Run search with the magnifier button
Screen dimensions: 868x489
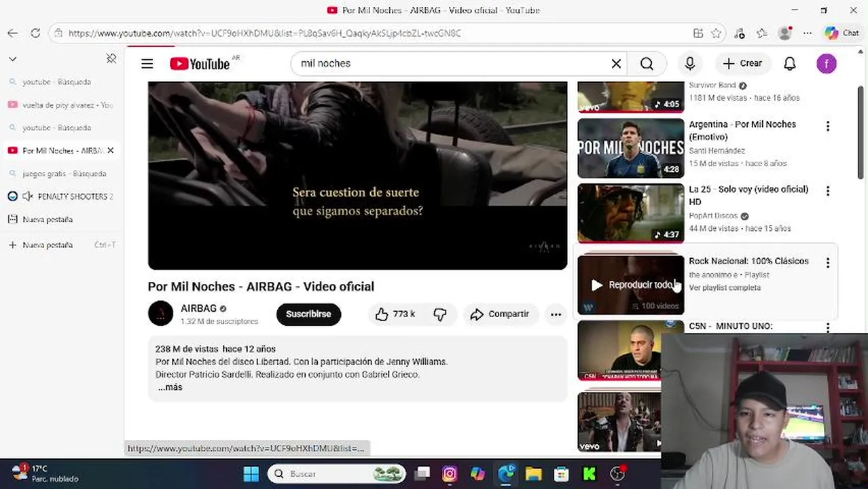pyautogui.click(x=647, y=64)
